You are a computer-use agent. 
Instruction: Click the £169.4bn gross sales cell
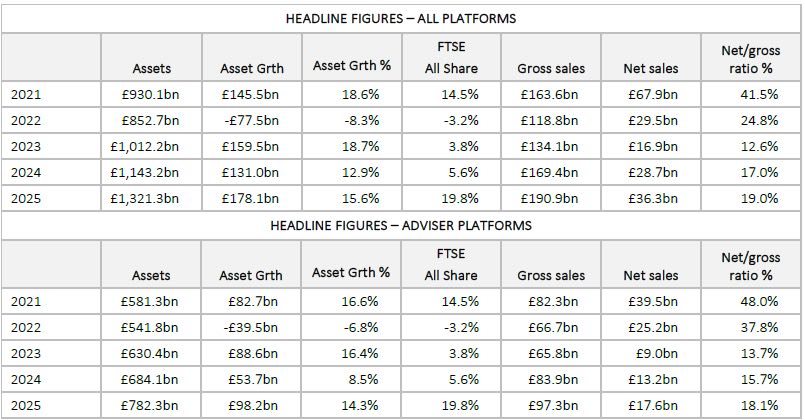[x=551, y=172]
